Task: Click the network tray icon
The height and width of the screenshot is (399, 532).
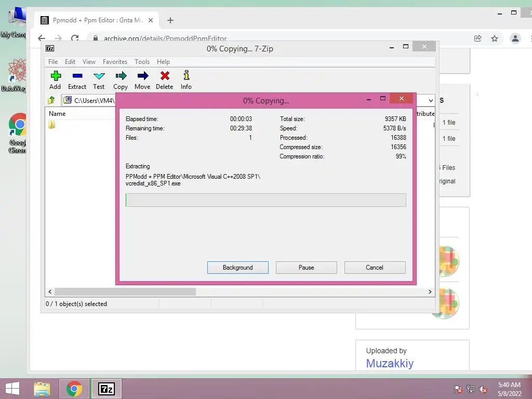Action: (x=471, y=389)
